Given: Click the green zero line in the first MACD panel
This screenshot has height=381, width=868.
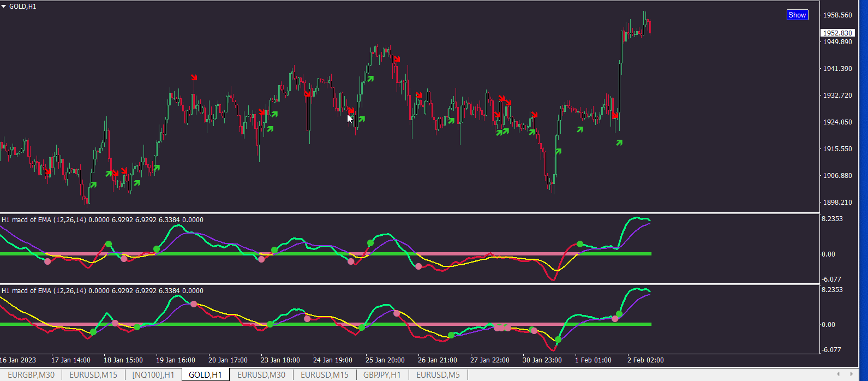Looking at the screenshot, I should (326, 254).
